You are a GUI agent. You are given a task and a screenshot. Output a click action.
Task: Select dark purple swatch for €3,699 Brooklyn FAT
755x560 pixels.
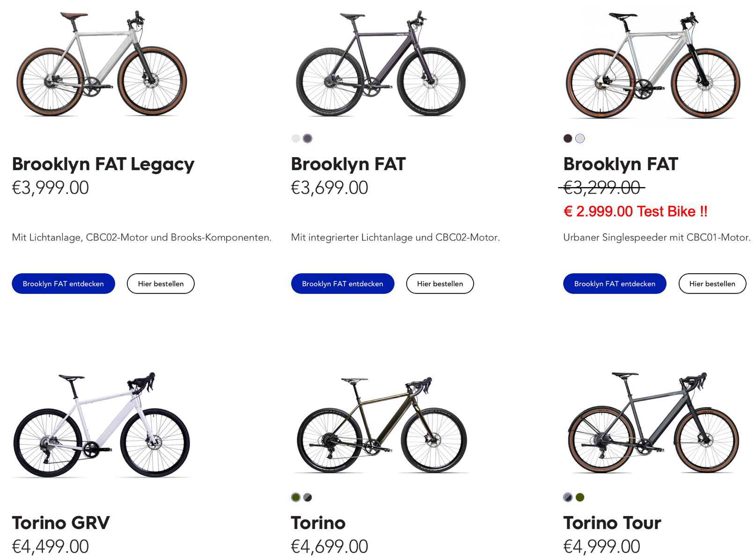tap(308, 138)
